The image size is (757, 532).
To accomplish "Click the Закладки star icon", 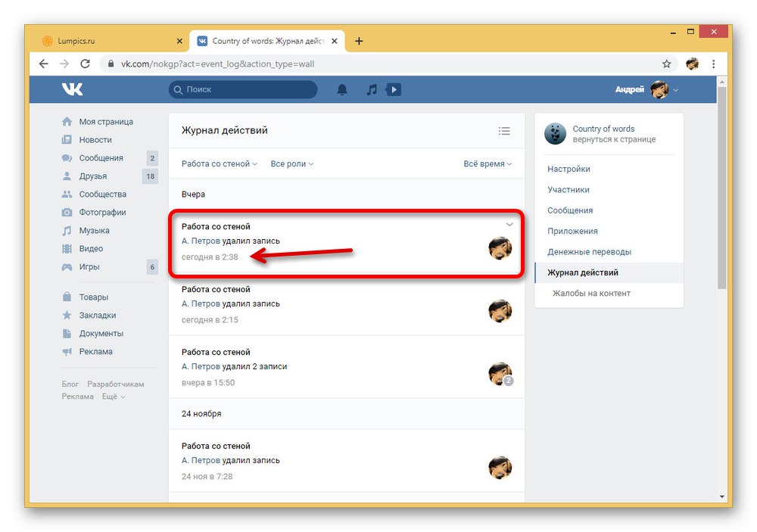I will (67, 316).
